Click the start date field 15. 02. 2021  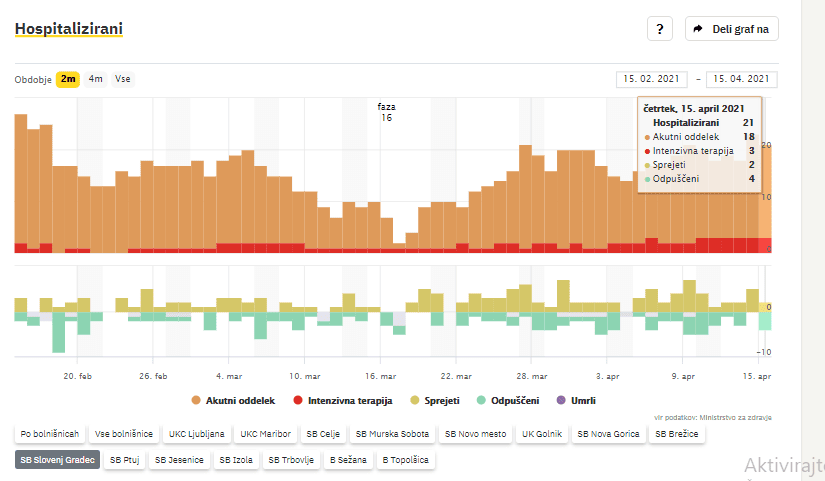point(651,79)
